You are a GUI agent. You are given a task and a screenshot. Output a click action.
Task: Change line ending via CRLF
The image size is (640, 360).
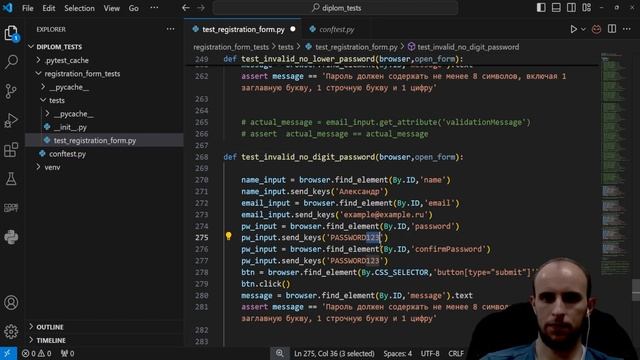tap(456, 353)
